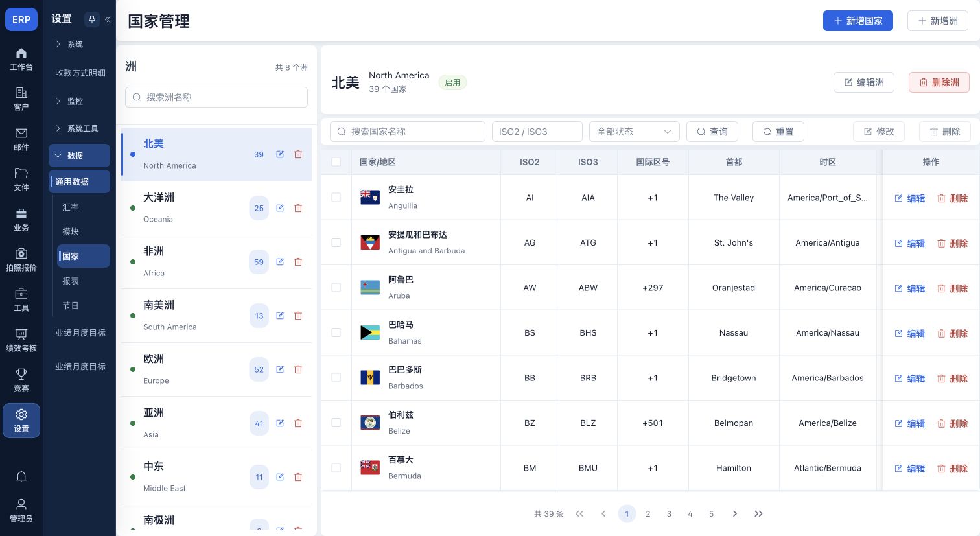Select all rows via header checkbox

336,161
